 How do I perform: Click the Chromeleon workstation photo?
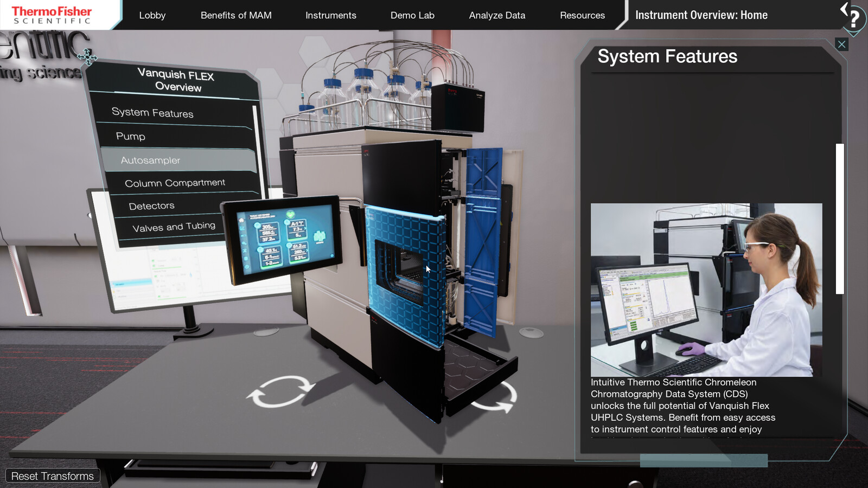[x=706, y=290]
